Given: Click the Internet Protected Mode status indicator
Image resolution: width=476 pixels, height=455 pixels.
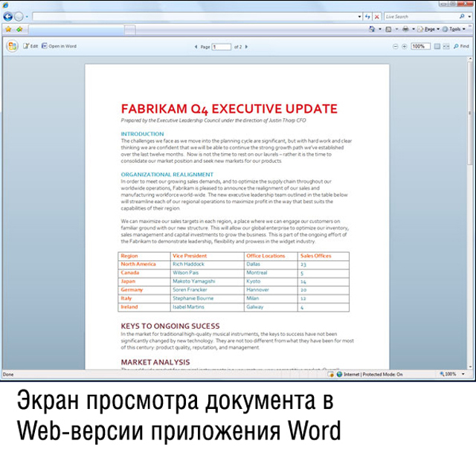Looking at the screenshot, I should 369,374.
